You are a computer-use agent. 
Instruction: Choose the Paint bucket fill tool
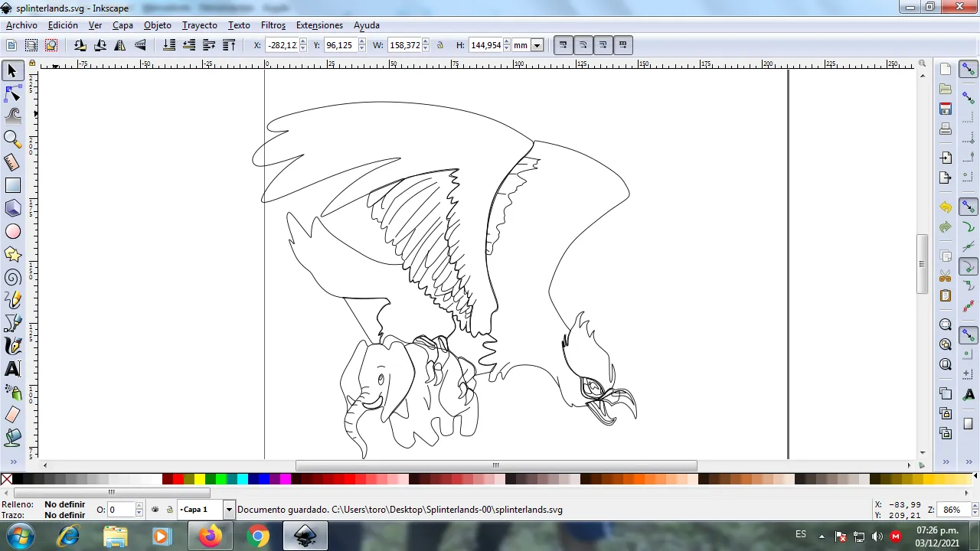pyautogui.click(x=12, y=438)
